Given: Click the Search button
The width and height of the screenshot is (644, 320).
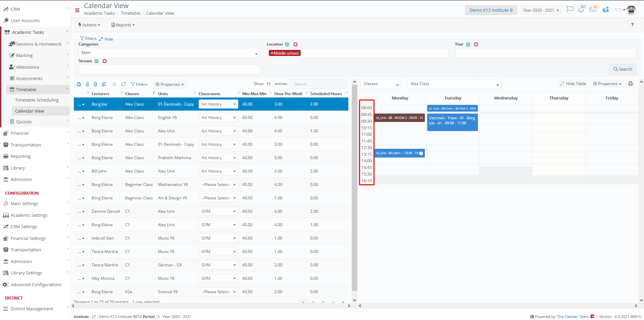Looking at the screenshot, I should tap(623, 69).
